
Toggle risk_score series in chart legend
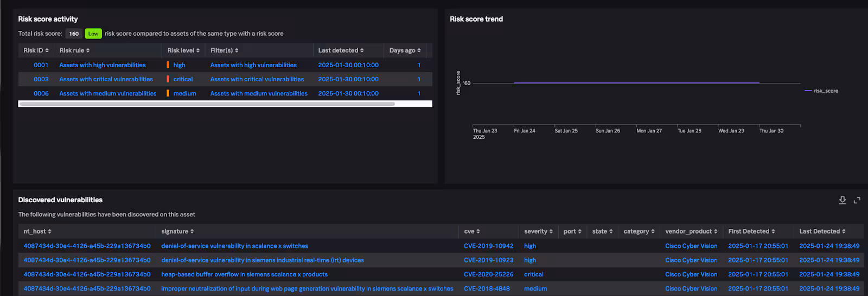[x=821, y=91]
